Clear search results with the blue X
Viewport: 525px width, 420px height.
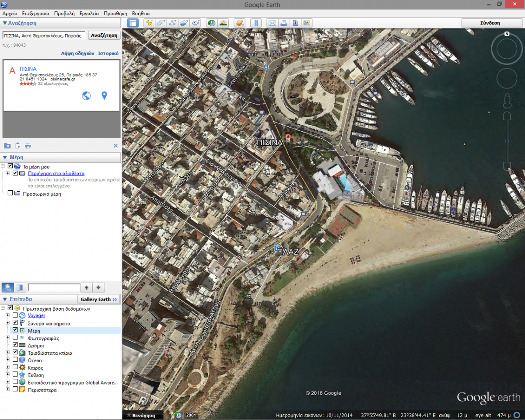click(115, 146)
